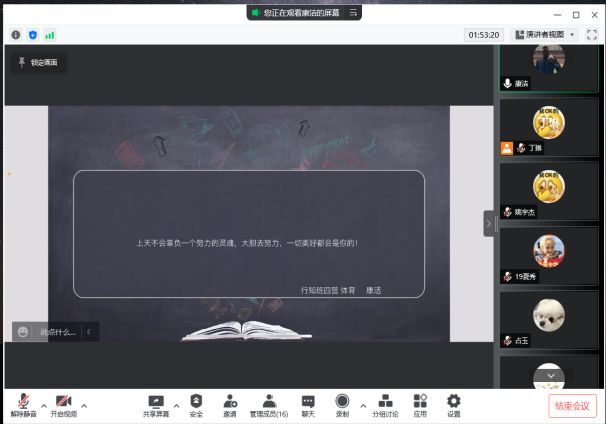
Task: Expand audio options arrow beside 解除静音
Action: (43, 405)
